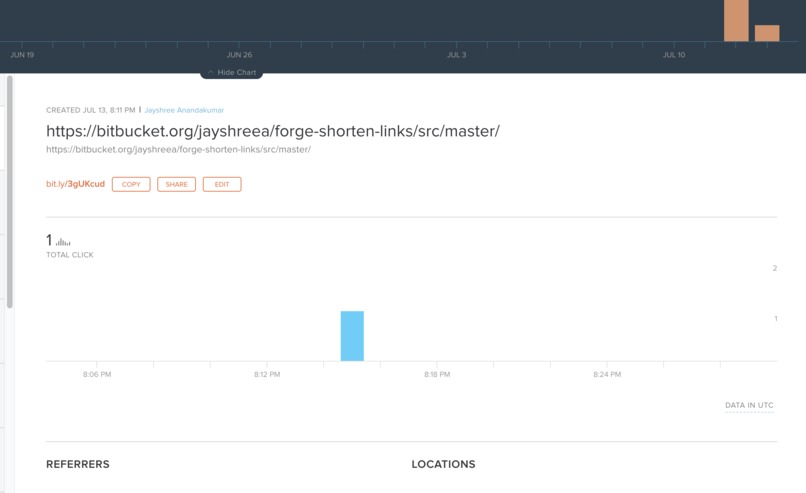The image size is (806, 493).
Task: Click the JUL 3 timeline label
Action: click(456, 55)
